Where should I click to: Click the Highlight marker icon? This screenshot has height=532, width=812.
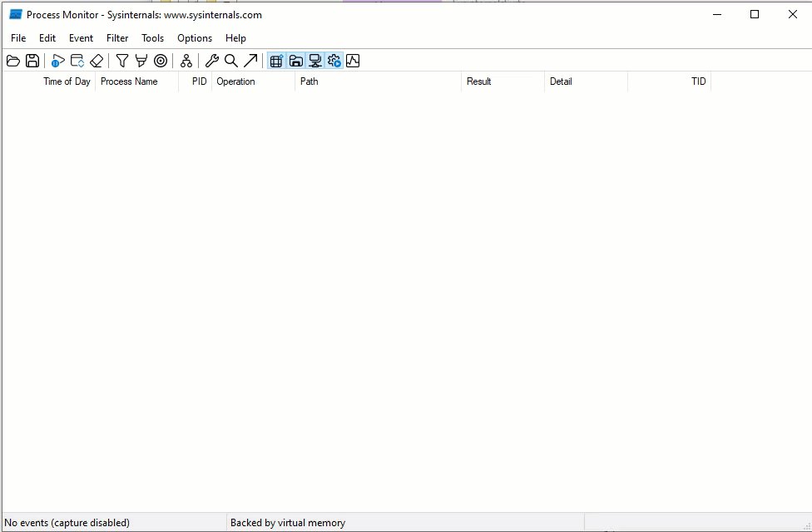tap(141, 61)
